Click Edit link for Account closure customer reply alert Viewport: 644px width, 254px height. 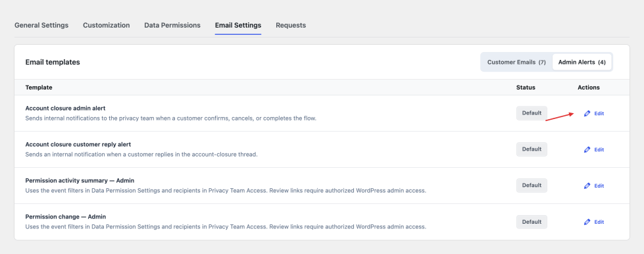pyautogui.click(x=599, y=149)
